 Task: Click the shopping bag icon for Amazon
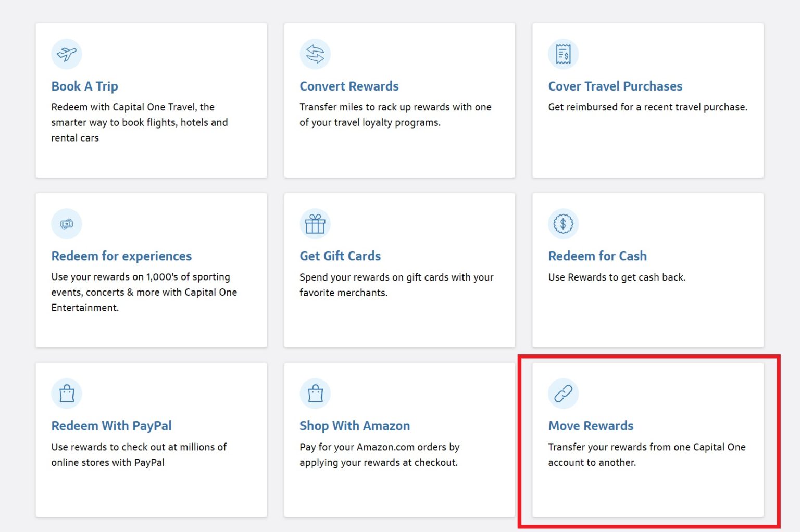pyautogui.click(x=315, y=394)
